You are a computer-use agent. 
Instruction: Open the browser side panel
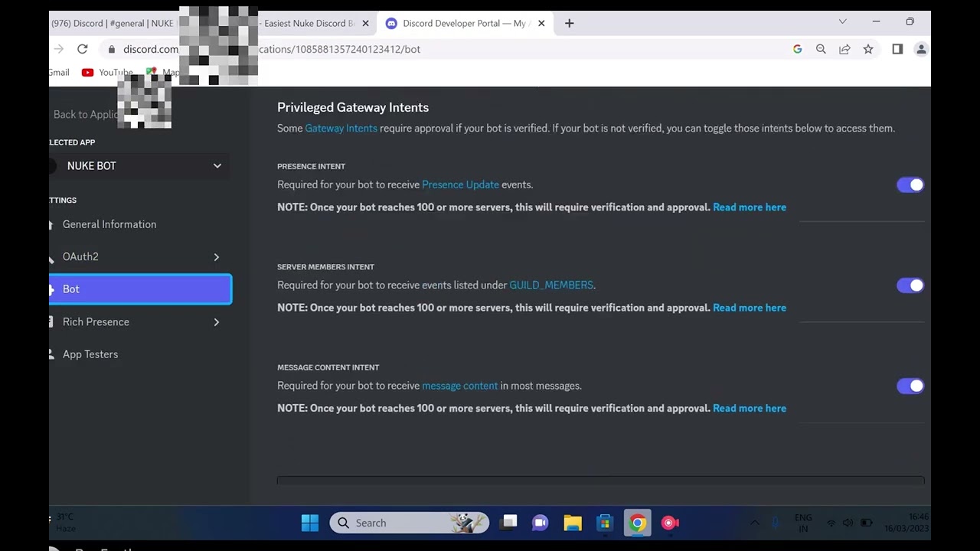click(897, 49)
